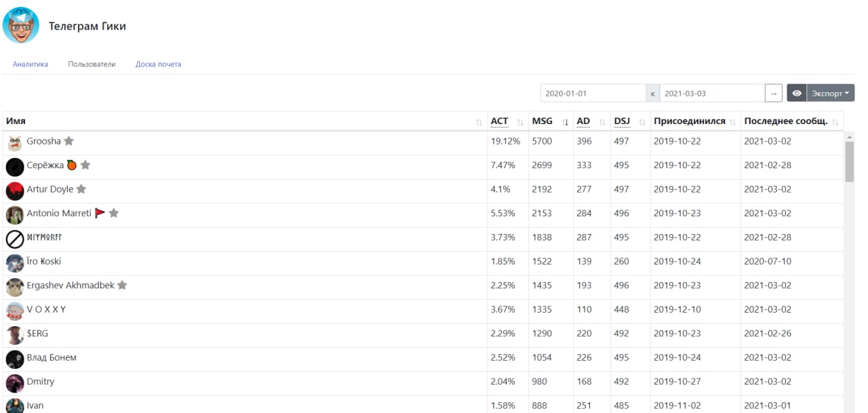Toggle column visibility with the eye button
The height and width of the screenshot is (413, 868).
tap(797, 94)
